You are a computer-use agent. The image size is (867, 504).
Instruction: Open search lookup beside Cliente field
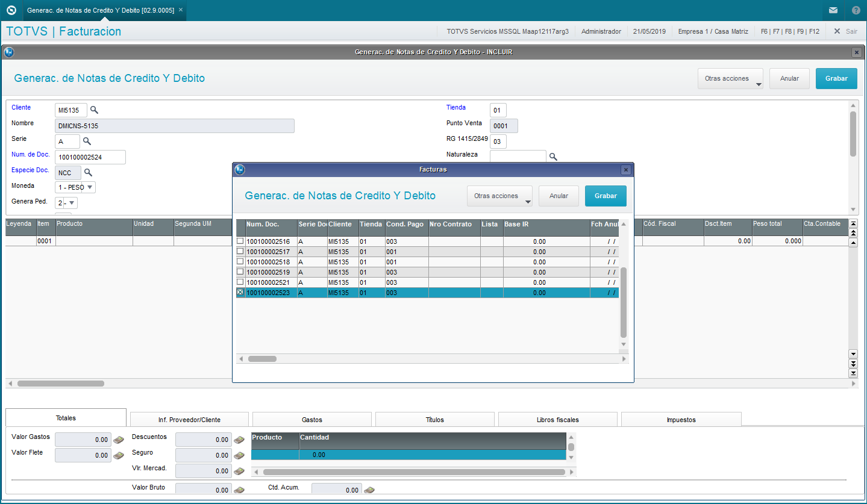click(94, 110)
